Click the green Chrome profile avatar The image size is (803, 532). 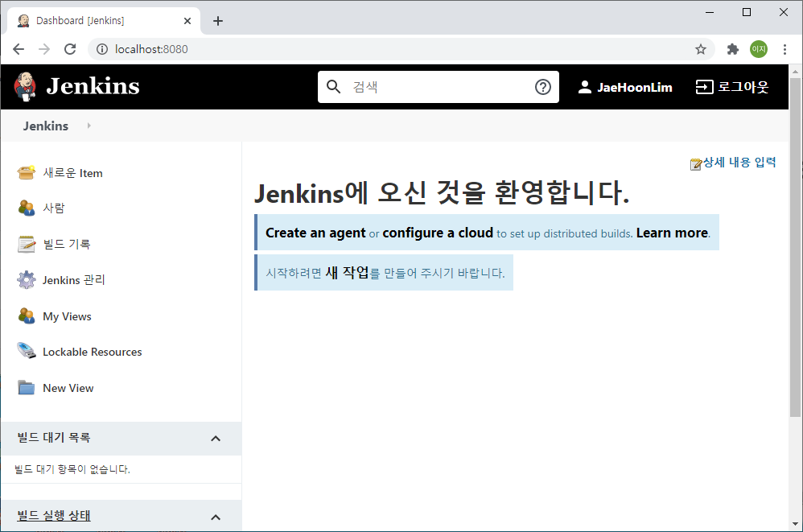(x=759, y=49)
